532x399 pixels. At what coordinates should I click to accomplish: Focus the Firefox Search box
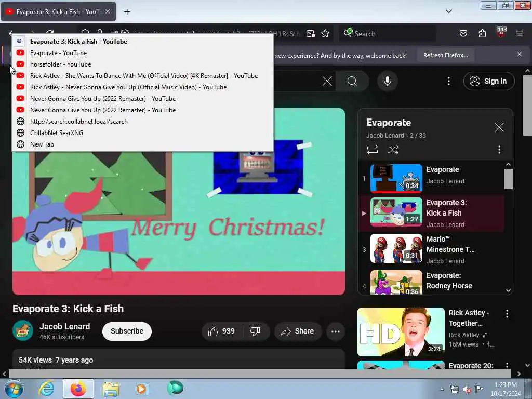tap(389, 34)
